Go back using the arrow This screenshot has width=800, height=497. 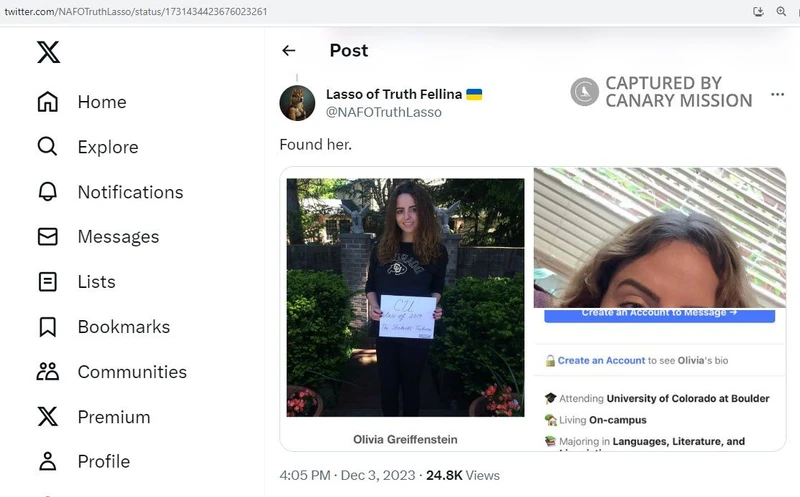(x=289, y=51)
